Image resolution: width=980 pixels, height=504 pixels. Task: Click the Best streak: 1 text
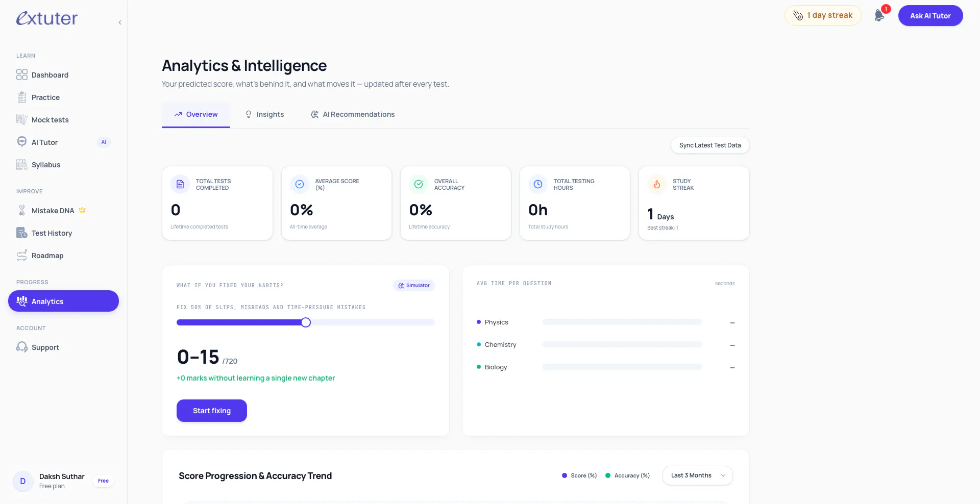click(663, 228)
